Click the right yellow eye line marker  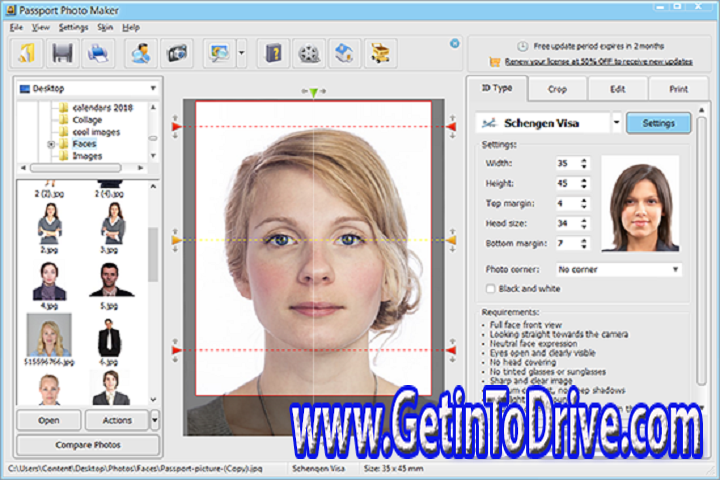click(x=452, y=240)
